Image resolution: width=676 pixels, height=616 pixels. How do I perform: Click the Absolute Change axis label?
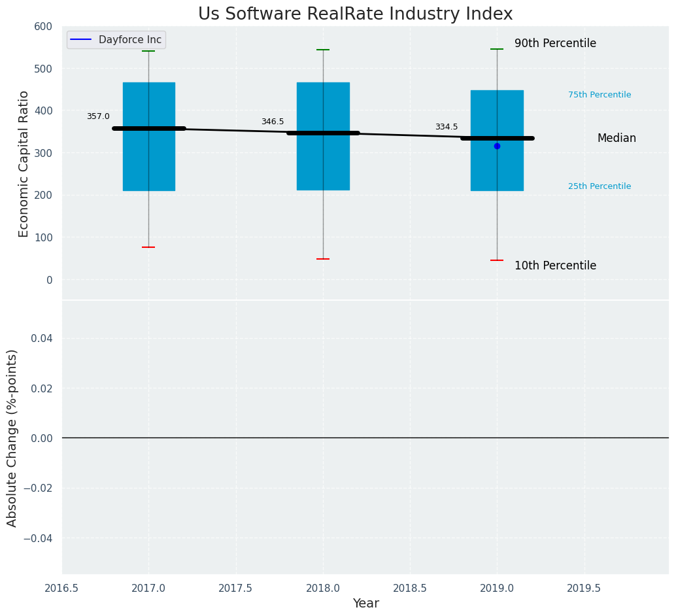(12, 438)
